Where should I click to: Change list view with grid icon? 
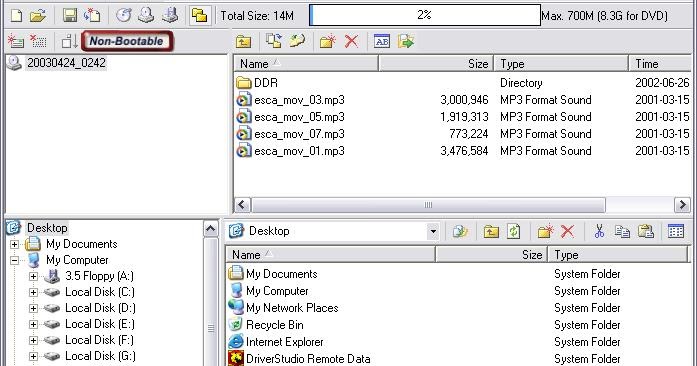point(676,231)
